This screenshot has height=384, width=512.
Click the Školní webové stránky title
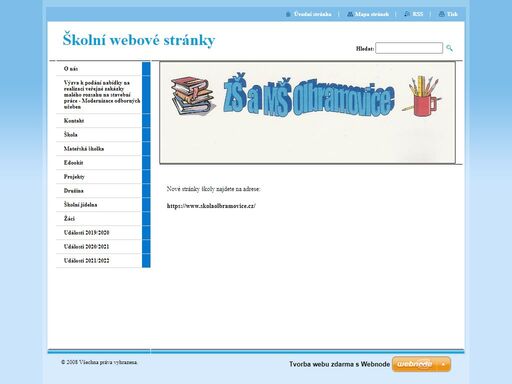(x=139, y=40)
